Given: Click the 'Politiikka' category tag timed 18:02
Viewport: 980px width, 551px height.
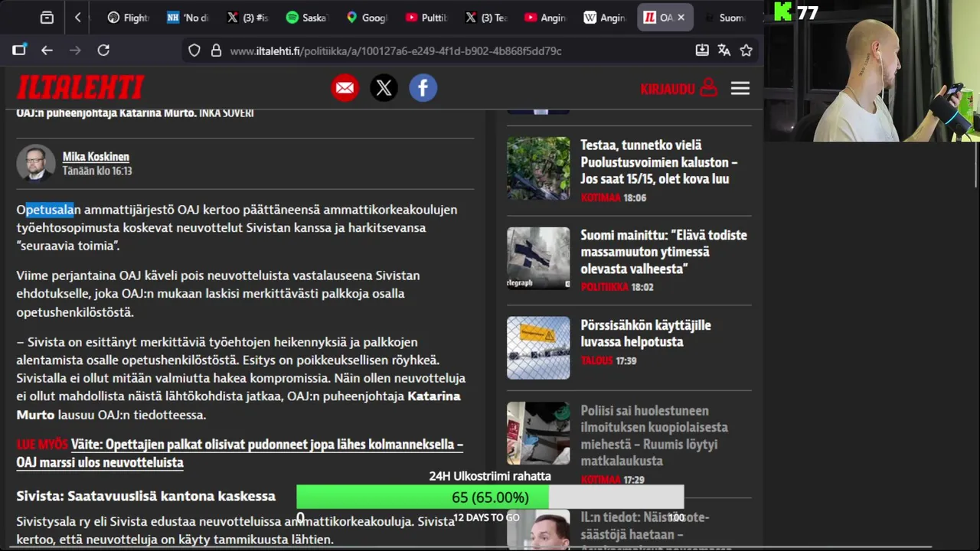Looking at the screenshot, I should (x=604, y=287).
